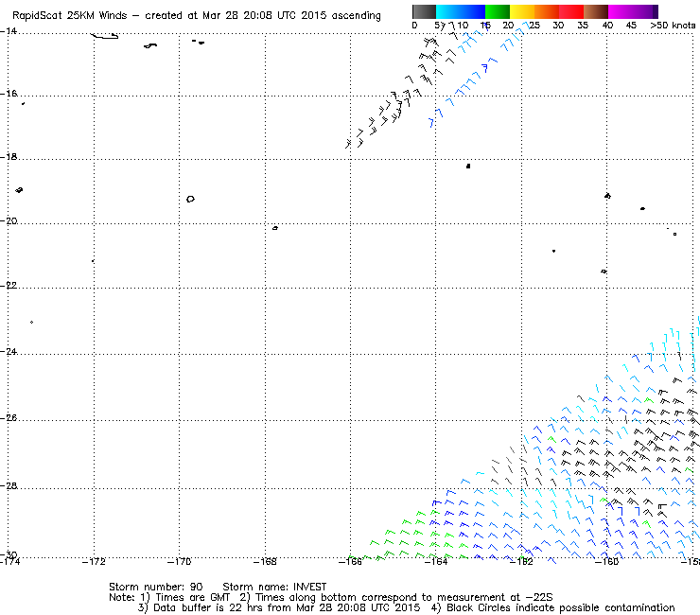Click the cyan 5-10 knot legend swatch
Viewport: 700px width, 615px height.
pyautogui.click(x=448, y=11)
